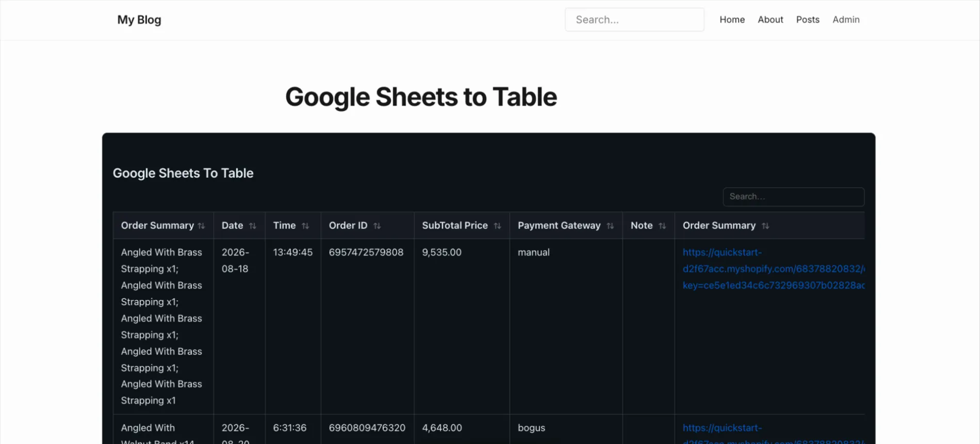Go to the Home page

point(732,20)
